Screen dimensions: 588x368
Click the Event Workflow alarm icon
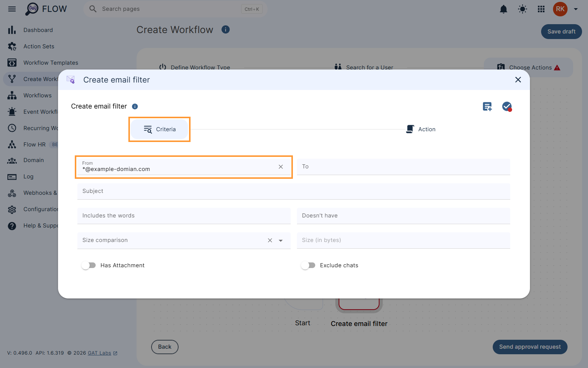click(x=12, y=112)
